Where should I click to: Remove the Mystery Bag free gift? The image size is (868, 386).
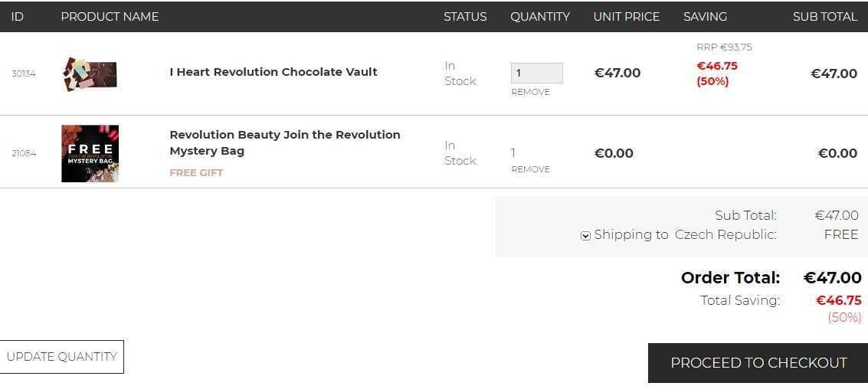click(x=530, y=169)
